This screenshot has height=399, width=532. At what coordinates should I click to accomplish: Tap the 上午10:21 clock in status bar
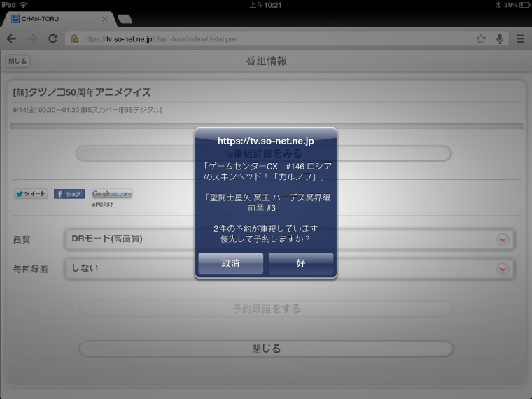266,5
